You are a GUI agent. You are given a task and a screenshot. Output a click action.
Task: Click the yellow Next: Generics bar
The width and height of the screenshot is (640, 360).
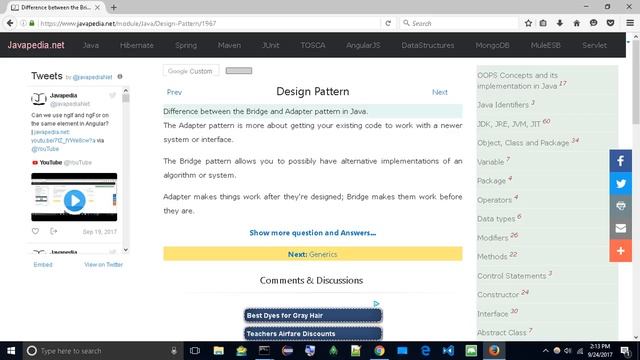point(313,254)
